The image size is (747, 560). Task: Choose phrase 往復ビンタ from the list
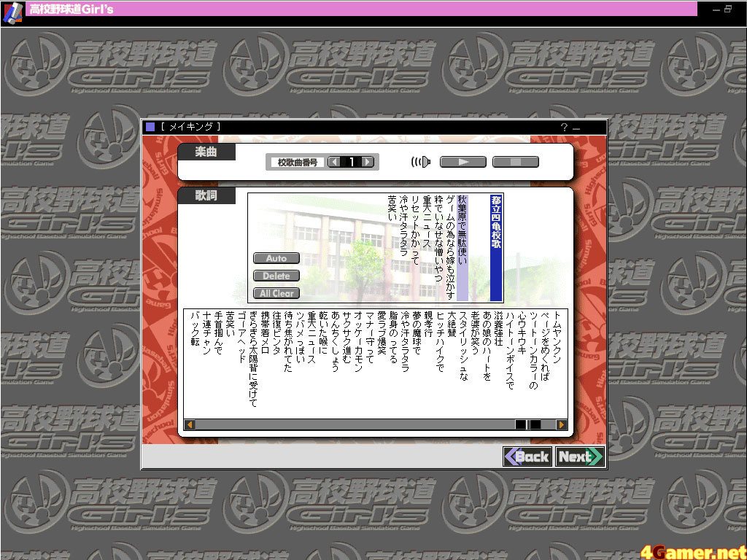tap(276, 332)
